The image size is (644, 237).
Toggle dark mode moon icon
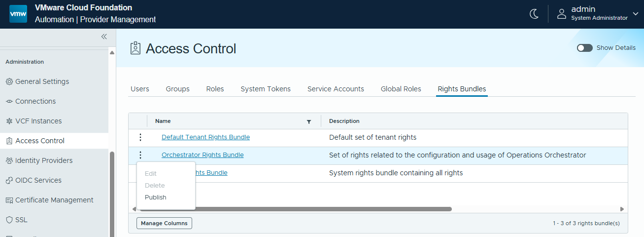(x=534, y=14)
